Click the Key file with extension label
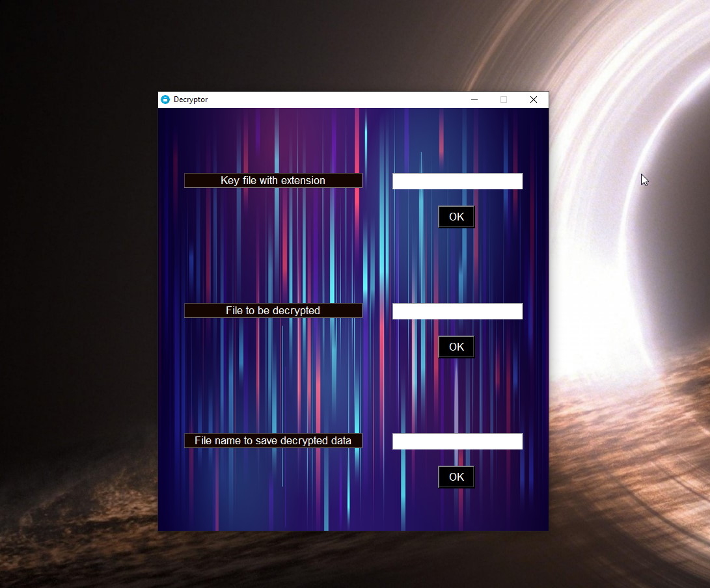The image size is (710, 588). 273,180
